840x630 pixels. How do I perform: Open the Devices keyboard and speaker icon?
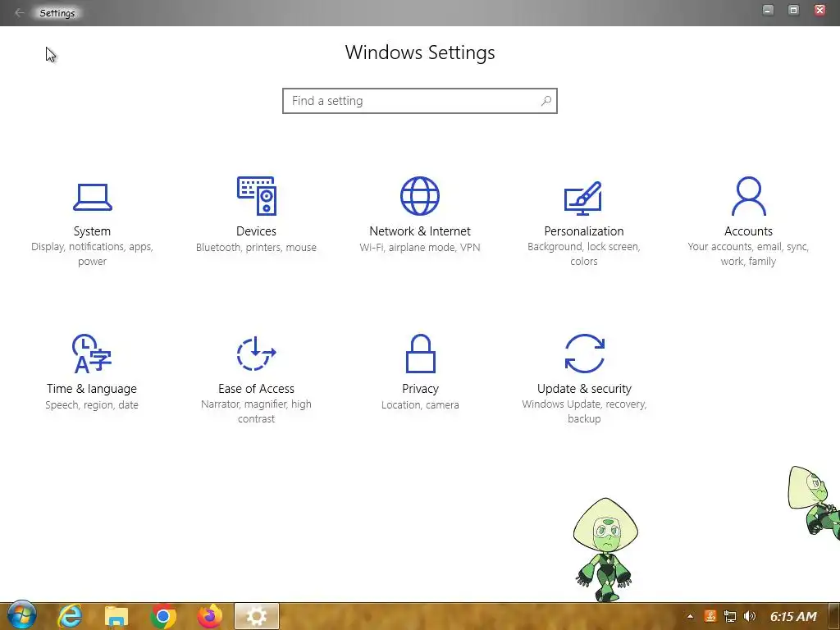[x=257, y=195]
